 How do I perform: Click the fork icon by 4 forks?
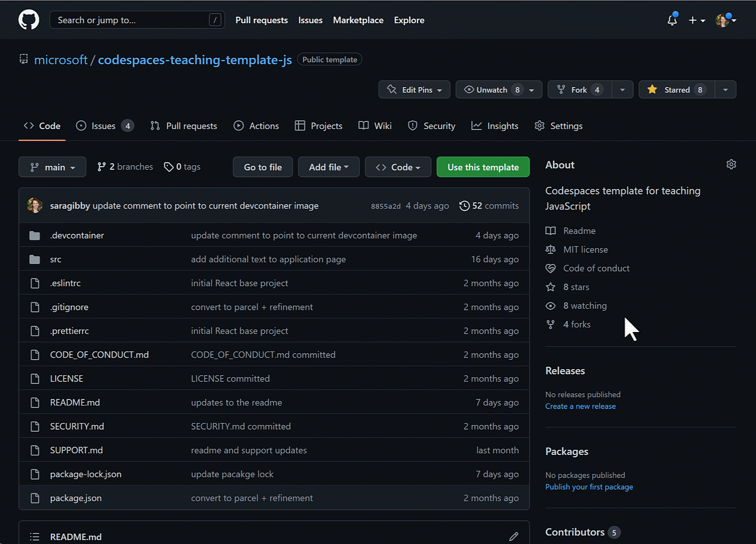coord(550,324)
